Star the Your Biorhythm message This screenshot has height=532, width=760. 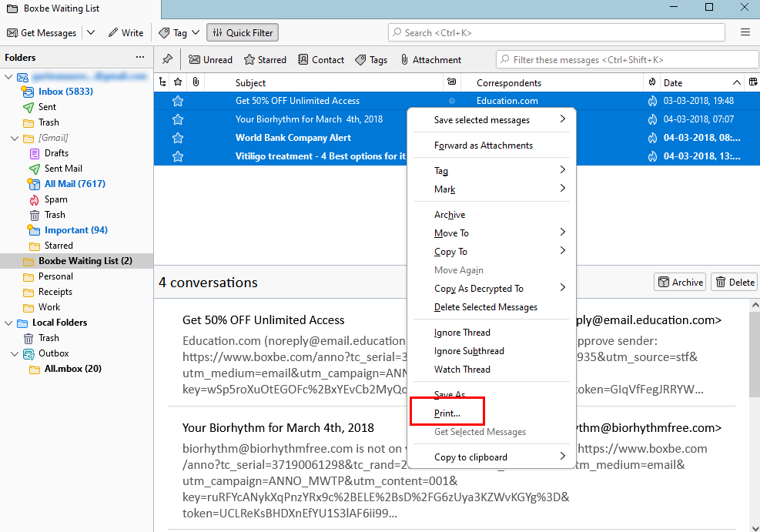click(x=178, y=119)
